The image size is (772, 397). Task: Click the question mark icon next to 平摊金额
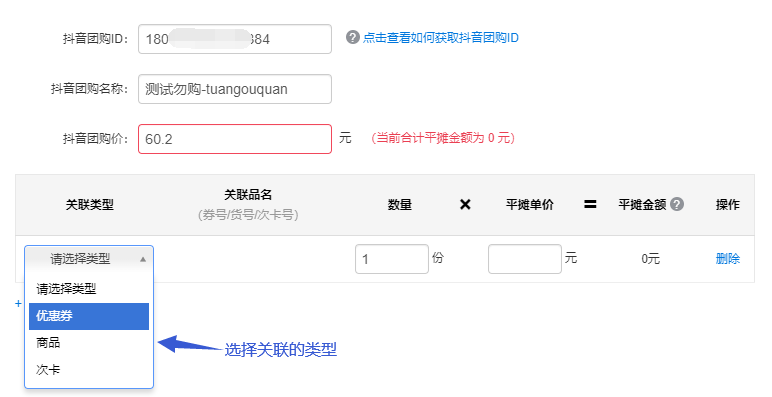[677, 204]
